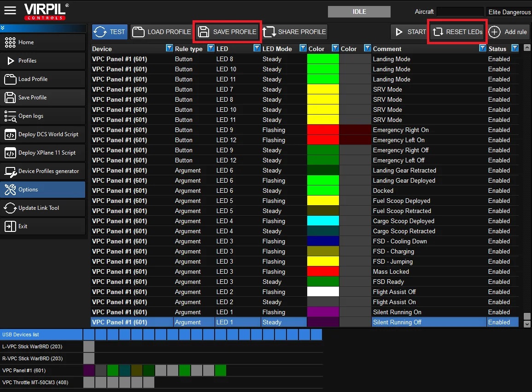Click the SHARE PROFILE button text
The image size is (532, 392).
pos(302,32)
